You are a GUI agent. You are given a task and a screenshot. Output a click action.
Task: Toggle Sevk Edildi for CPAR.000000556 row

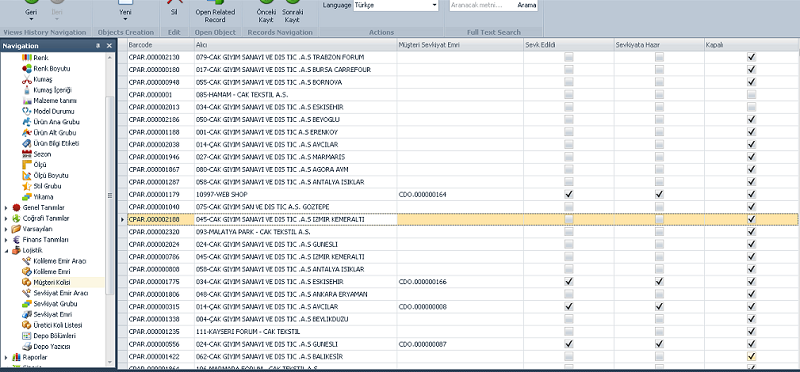[569, 344]
